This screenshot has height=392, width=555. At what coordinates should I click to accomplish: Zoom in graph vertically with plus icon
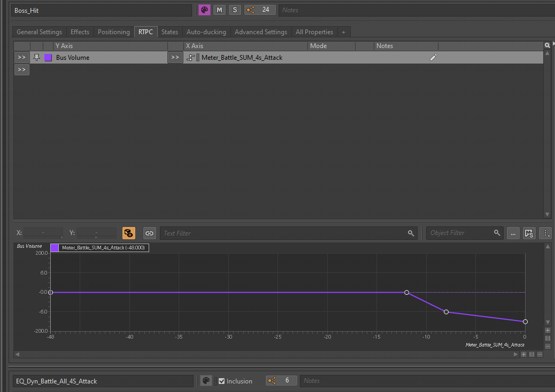[x=548, y=331]
